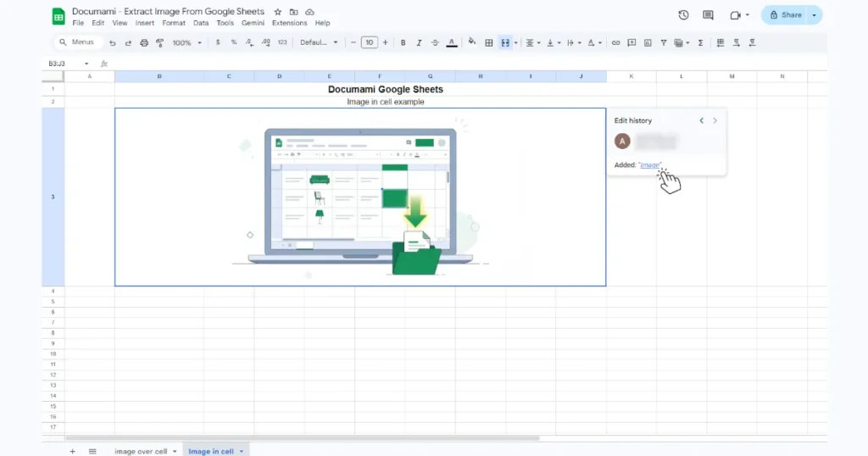Open the File menu

pyautogui.click(x=78, y=23)
